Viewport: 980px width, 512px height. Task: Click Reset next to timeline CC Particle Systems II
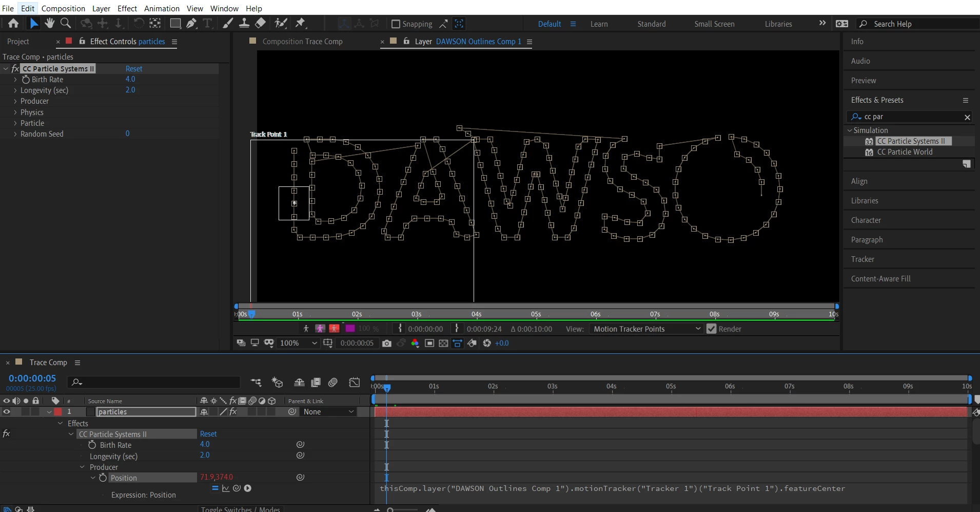point(208,434)
